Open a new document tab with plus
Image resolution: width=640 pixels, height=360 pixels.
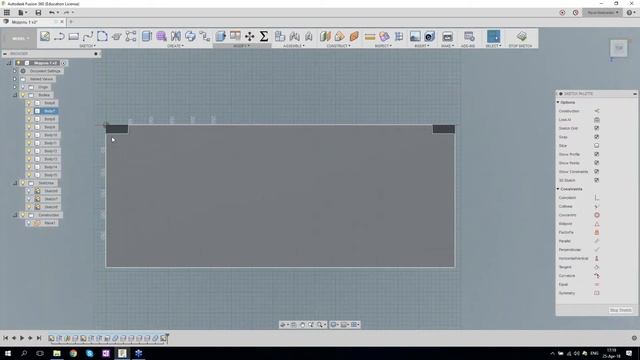(71, 22)
